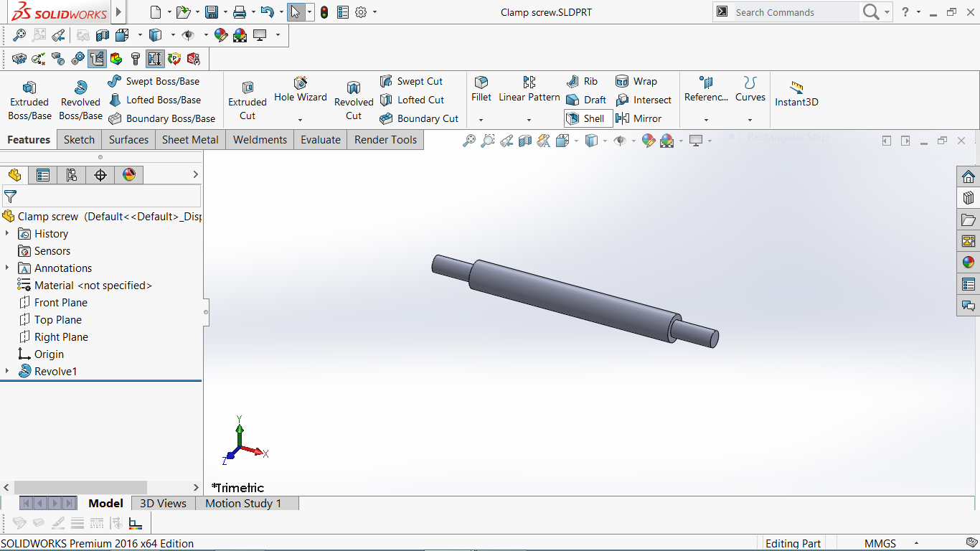This screenshot has height=551, width=980.
Task: Toggle the Instant3D mode
Action: (796, 94)
